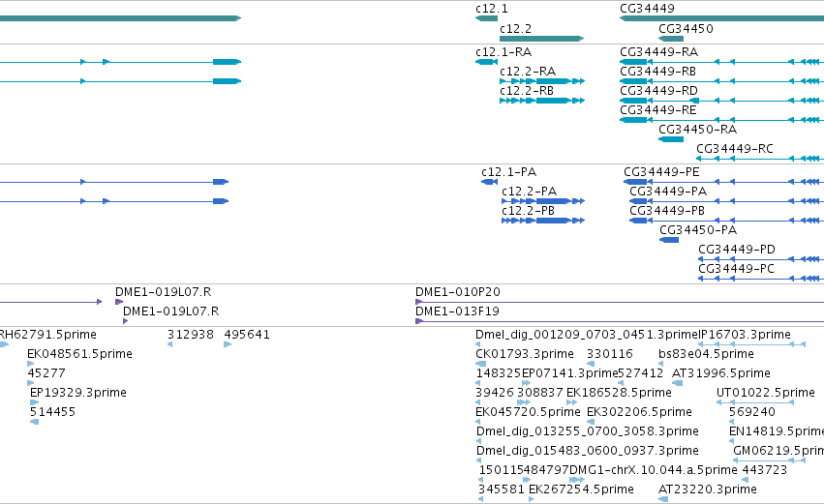Select feature 527412
Screen dimensions: 824x504
621,383
